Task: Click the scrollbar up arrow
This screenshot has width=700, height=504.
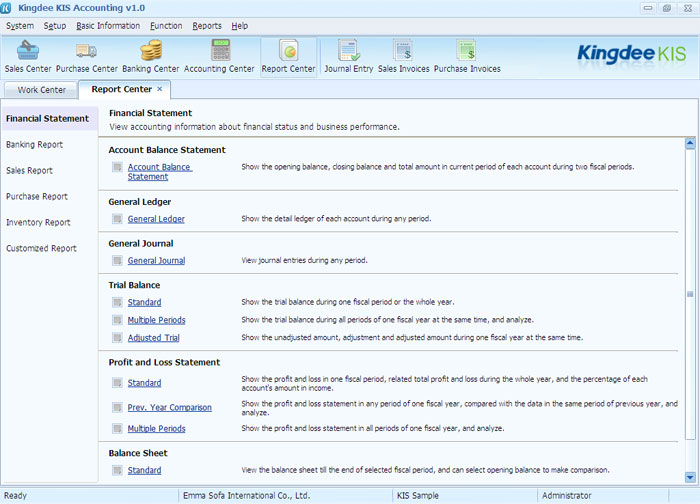Action: [690, 143]
